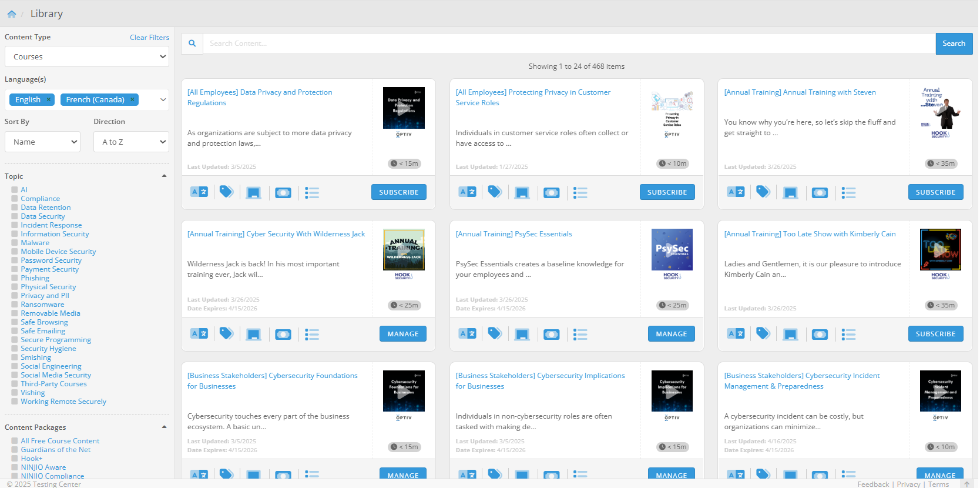Click tag icon on Too Late Show card
The image size is (980, 488).
[x=763, y=333]
